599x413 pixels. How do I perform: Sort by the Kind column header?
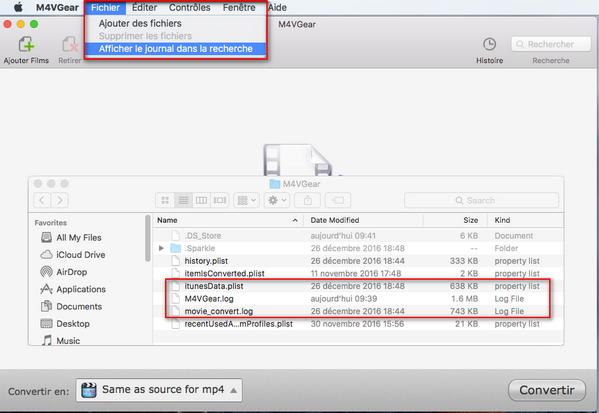[x=525, y=220]
